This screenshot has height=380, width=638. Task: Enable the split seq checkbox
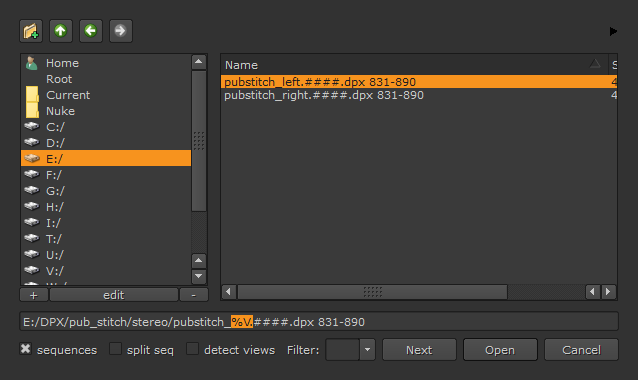click(116, 349)
